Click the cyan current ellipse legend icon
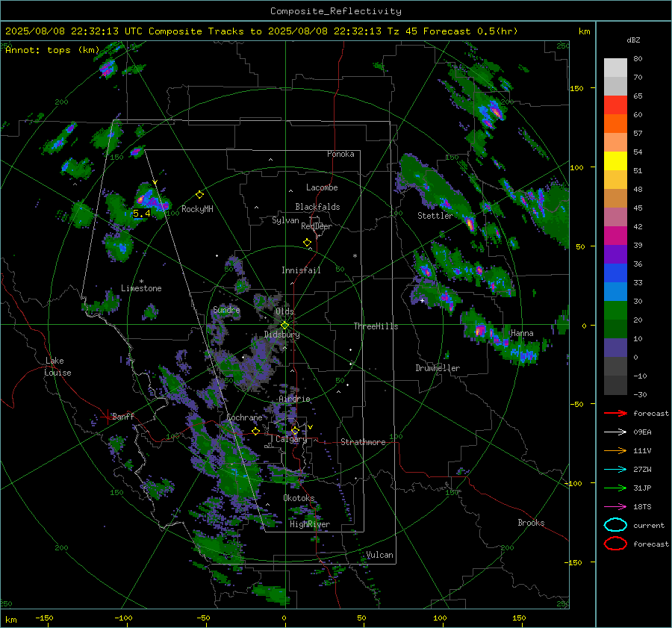 pyautogui.click(x=615, y=525)
